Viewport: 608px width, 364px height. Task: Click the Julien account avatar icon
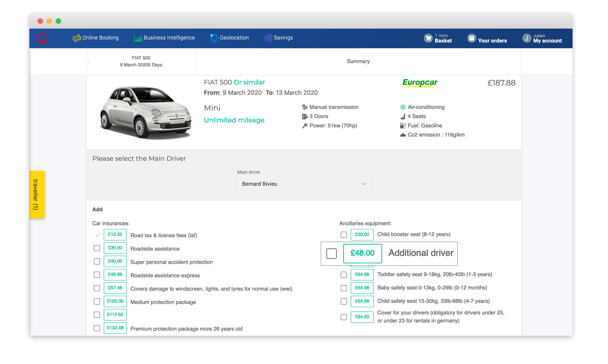tap(526, 38)
